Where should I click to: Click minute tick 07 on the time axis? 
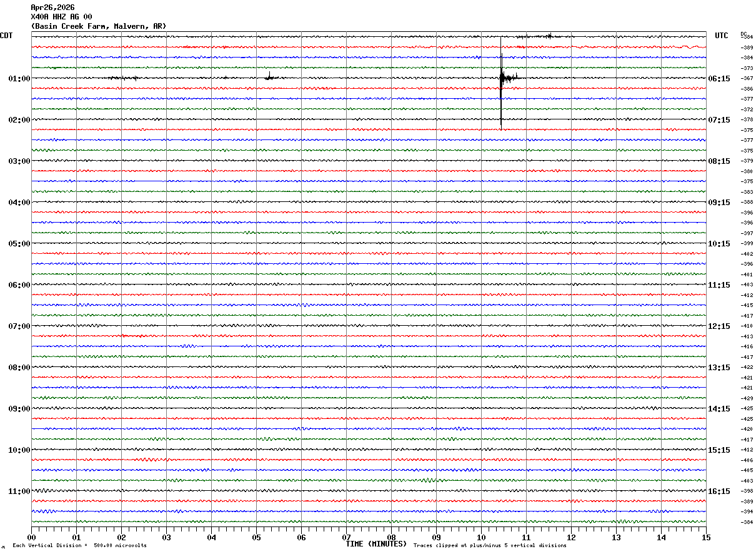click(x=346, y=536)
